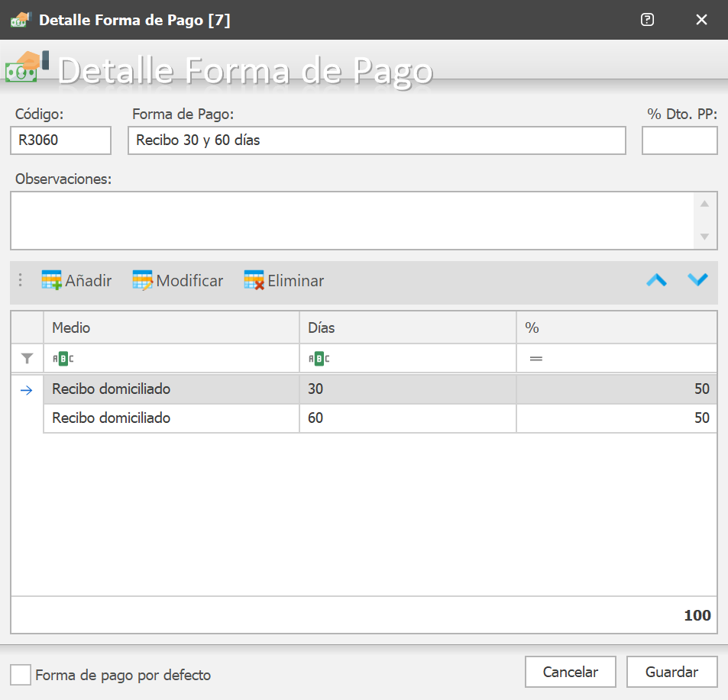
Task: Click Observaciones scrollbar down arrow
Action: click(704, 237)
